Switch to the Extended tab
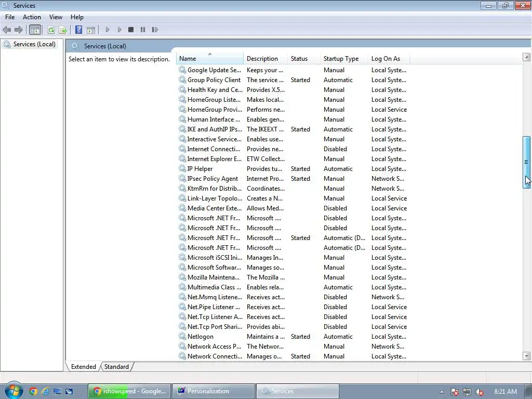The height and width of the screenshot is (399, 532). click(x=84, y=366)
